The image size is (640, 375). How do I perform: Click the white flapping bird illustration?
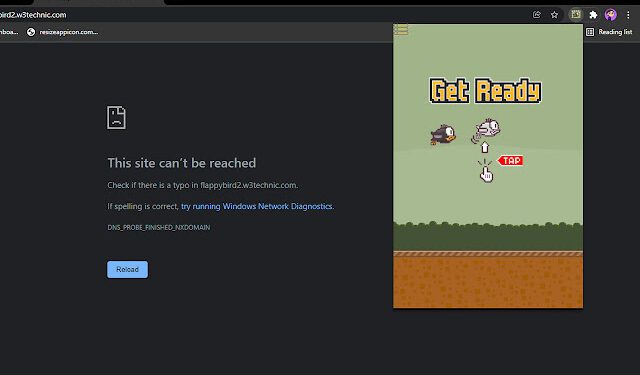487,130
